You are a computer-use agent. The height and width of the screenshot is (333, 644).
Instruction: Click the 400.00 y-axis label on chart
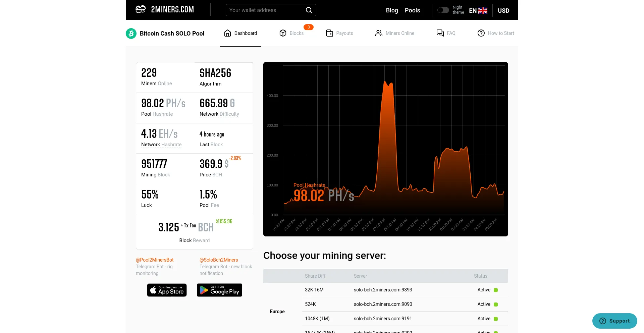tap(272, 96)
